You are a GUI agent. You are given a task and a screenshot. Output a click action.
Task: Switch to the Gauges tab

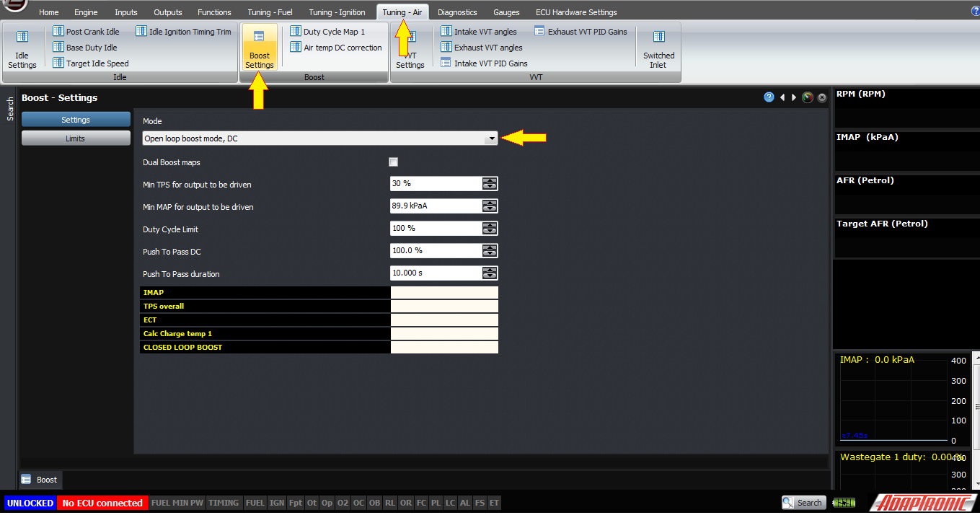pyautogui.click(x=507, y=12)
